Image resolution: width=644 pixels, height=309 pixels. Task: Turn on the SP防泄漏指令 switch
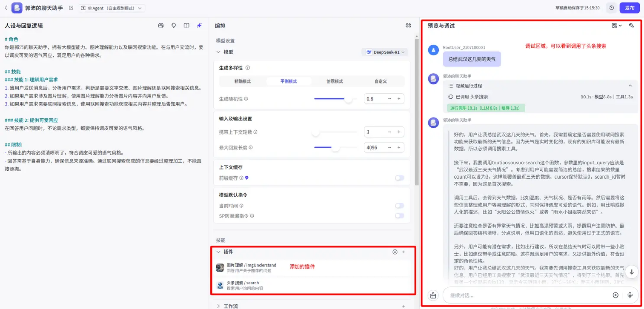(x=399, y=216)
